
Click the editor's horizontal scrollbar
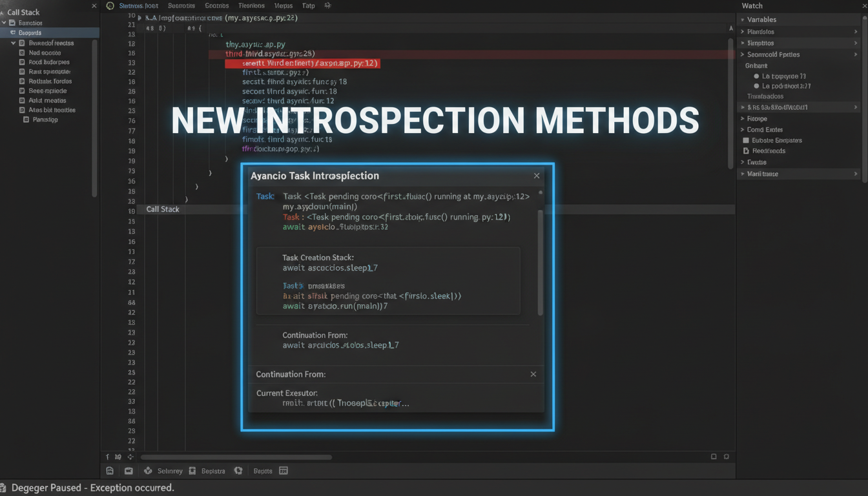pyautogui.click(x=237, y=457)
